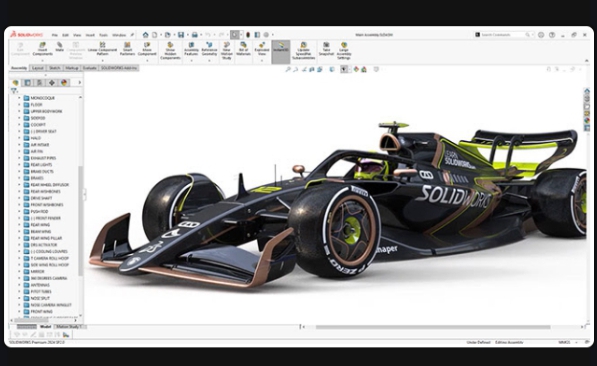
Task: Open the Window menu
Action: pos(119,35)
